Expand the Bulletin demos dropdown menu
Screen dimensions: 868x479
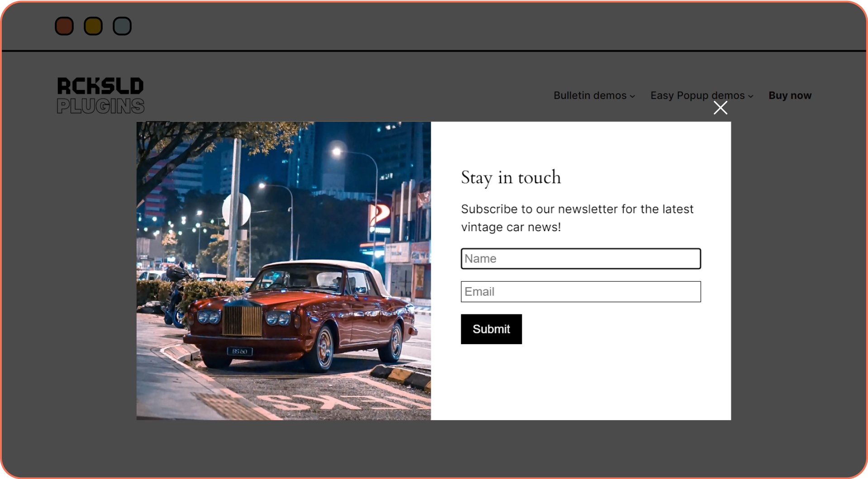coord(594,95)
